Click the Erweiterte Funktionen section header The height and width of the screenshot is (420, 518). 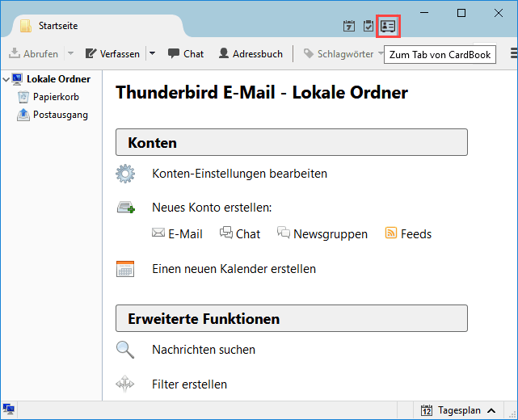pos(292,318)
